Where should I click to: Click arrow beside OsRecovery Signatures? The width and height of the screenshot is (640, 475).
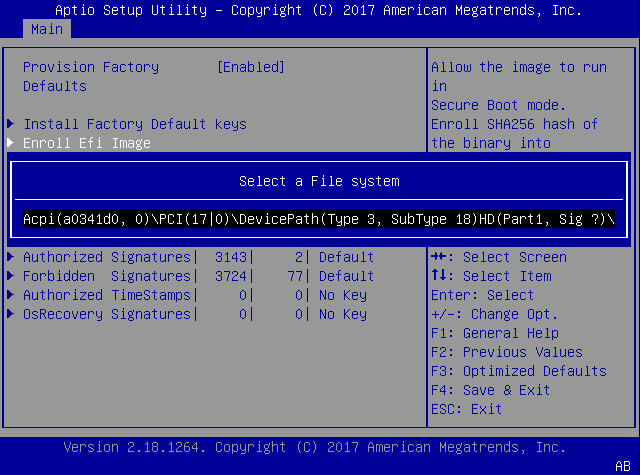11,313
